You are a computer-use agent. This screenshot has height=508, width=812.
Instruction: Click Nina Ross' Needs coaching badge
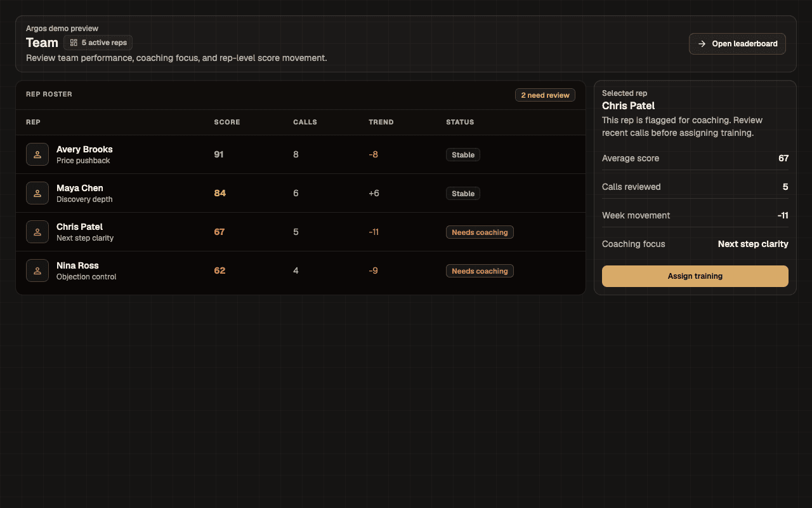tap(480, 271)
